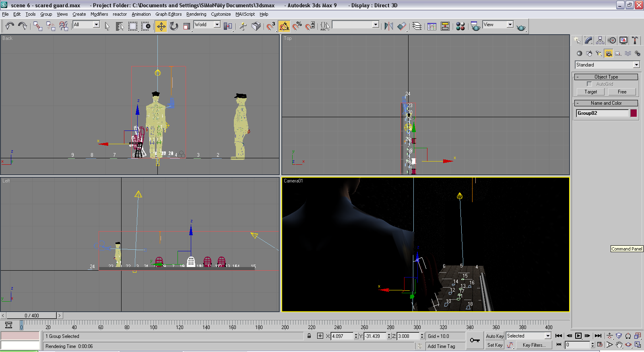Viewport: 644px width, 352px height.
Task: Open the Select by Name dialog
Action: pyautogui.click(x=120, y=26)
